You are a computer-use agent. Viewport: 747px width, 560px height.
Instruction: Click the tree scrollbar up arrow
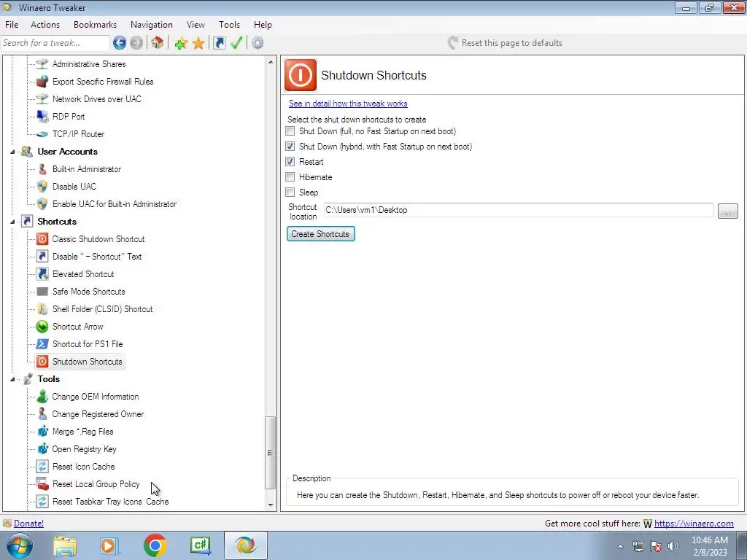[x=271, y=62]
